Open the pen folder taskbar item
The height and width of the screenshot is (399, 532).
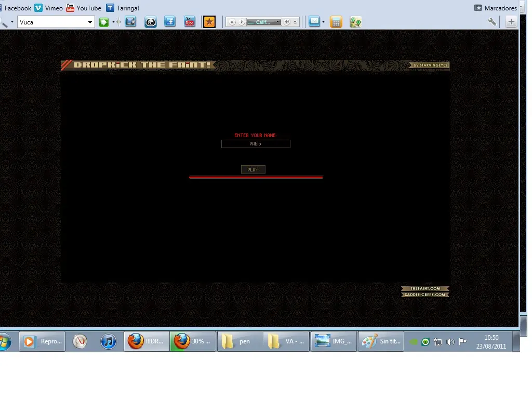click(x=240, y=341)
